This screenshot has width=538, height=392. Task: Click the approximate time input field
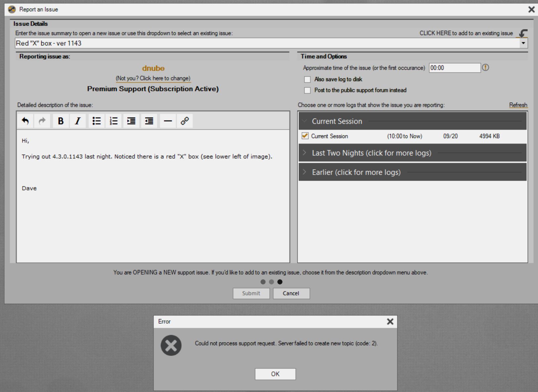click(x=455, y=68)
